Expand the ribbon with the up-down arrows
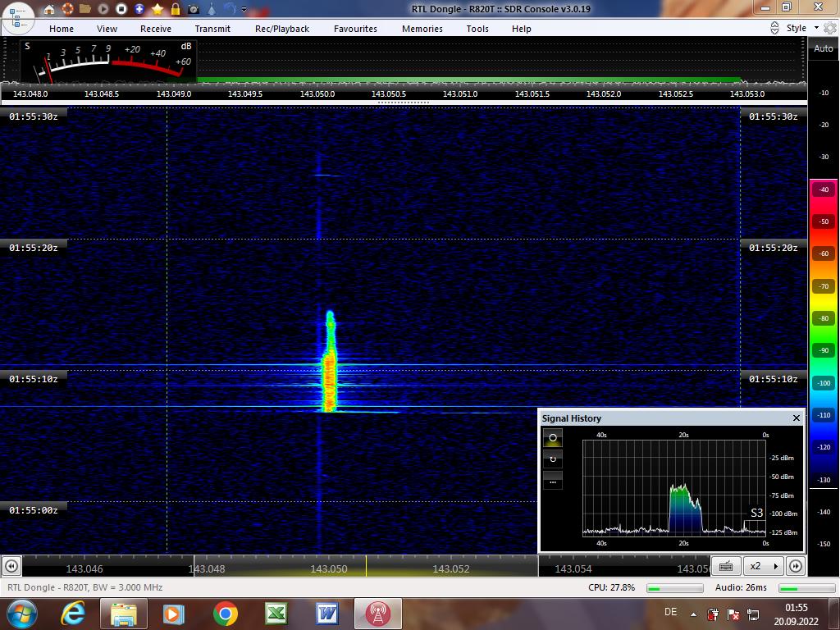Viewport: 840px width, 630px height. [774, 29]
